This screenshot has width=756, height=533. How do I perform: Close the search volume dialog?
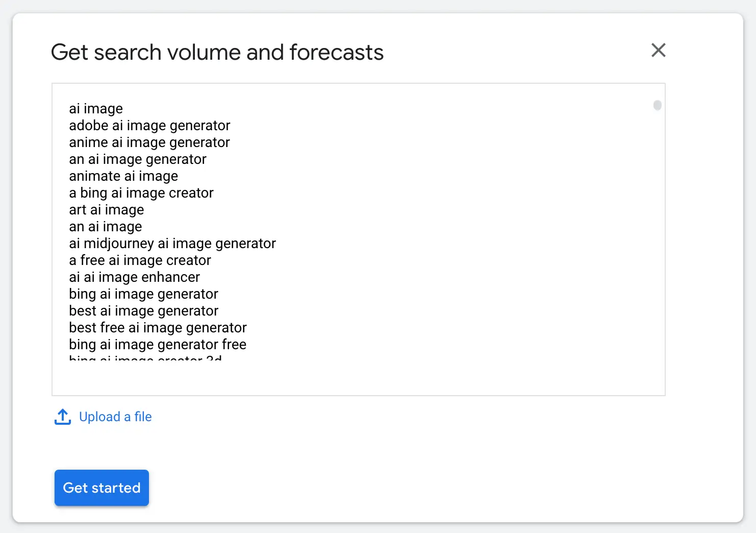pyautogui.click(x=659, y=50)
